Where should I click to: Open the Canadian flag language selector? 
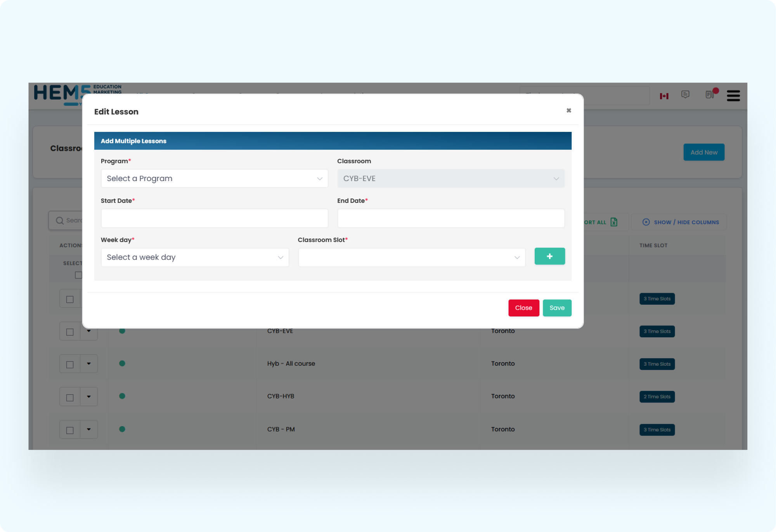664,95
